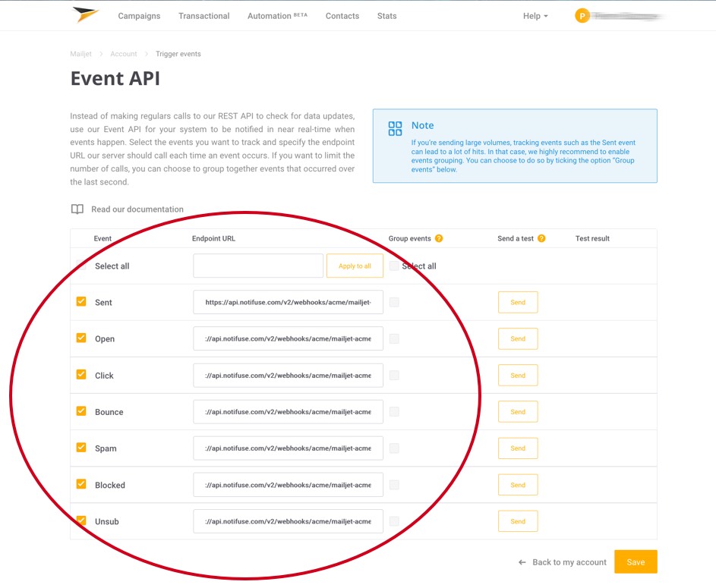The height and width of the screenshot is (588, 716).
Task: Send a test for the Bounce event
Action: [518, 411]
